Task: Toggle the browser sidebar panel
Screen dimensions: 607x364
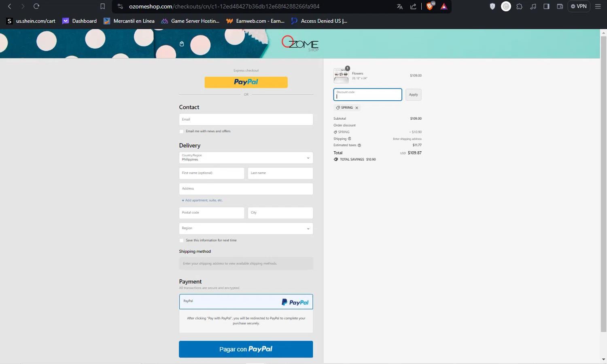Action: [546, 6]
